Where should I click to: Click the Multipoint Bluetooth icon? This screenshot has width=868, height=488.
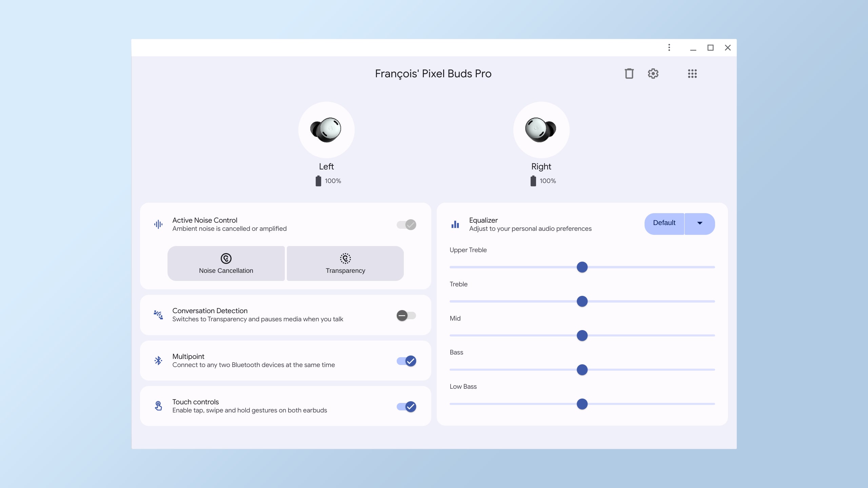[x=158, y=361]
